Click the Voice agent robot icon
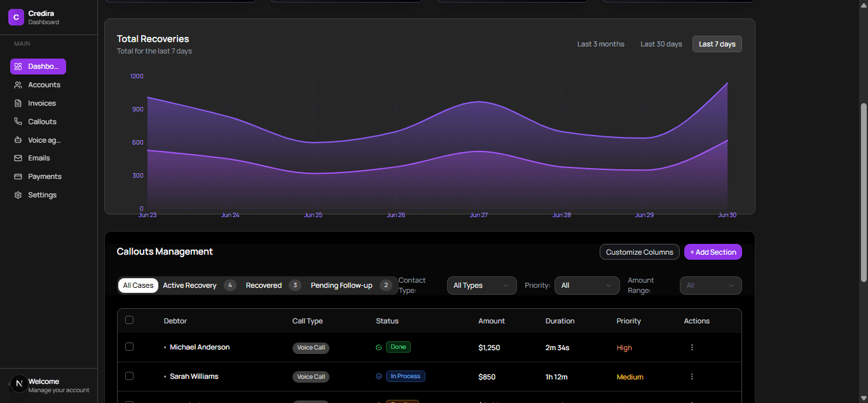 point(18,140)
